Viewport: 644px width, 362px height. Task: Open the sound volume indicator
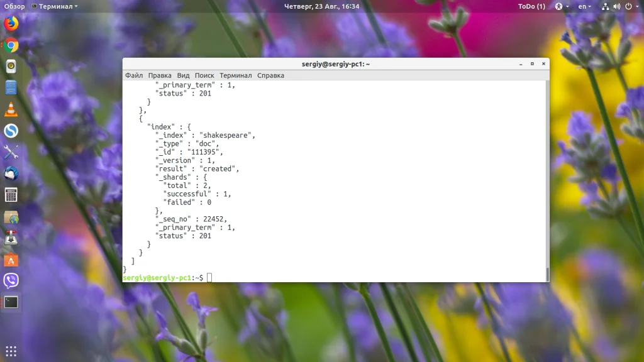click(617, 6)
